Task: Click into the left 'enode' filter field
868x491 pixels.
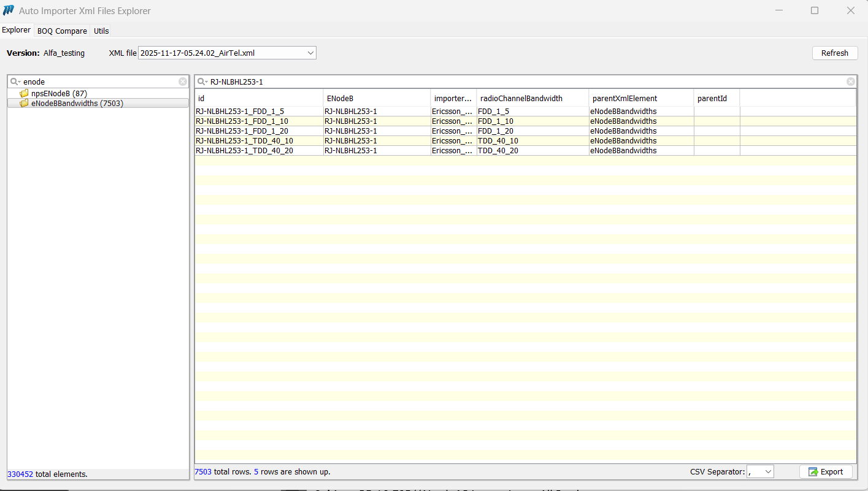Action: (98, 82)
